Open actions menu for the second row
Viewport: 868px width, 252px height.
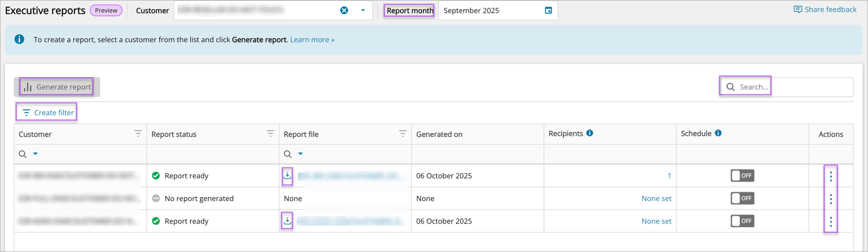tap(831, 199)
